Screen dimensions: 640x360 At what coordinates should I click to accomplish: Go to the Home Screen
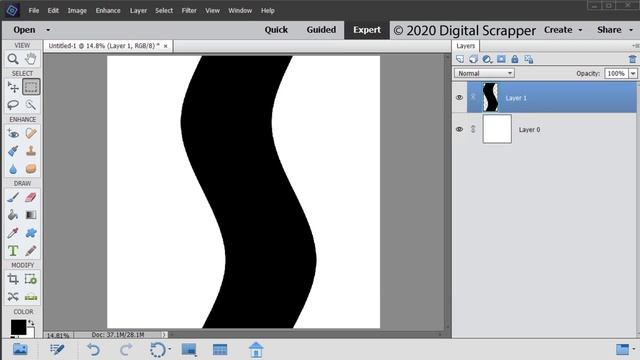tap(256, 350)
